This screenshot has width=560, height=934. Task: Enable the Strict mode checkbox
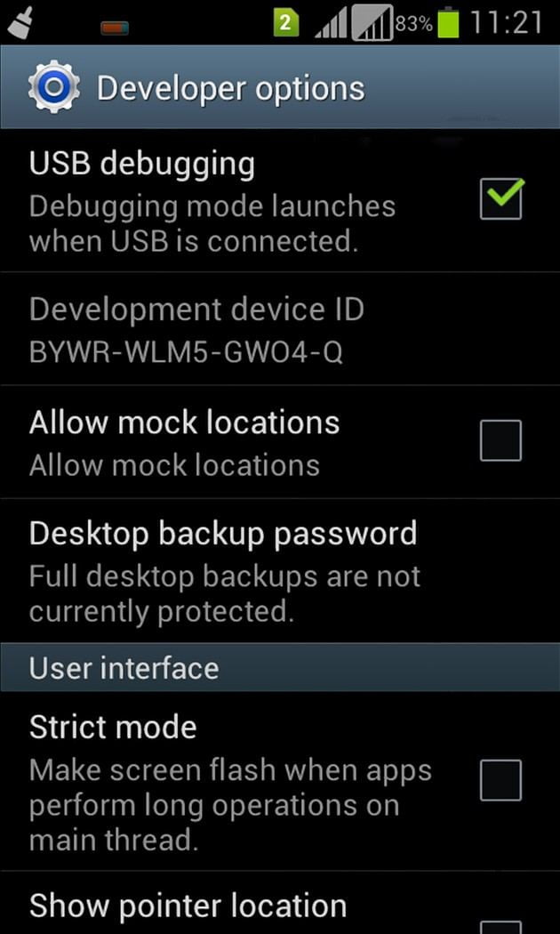pyautogui.click(x=501, y=780)
